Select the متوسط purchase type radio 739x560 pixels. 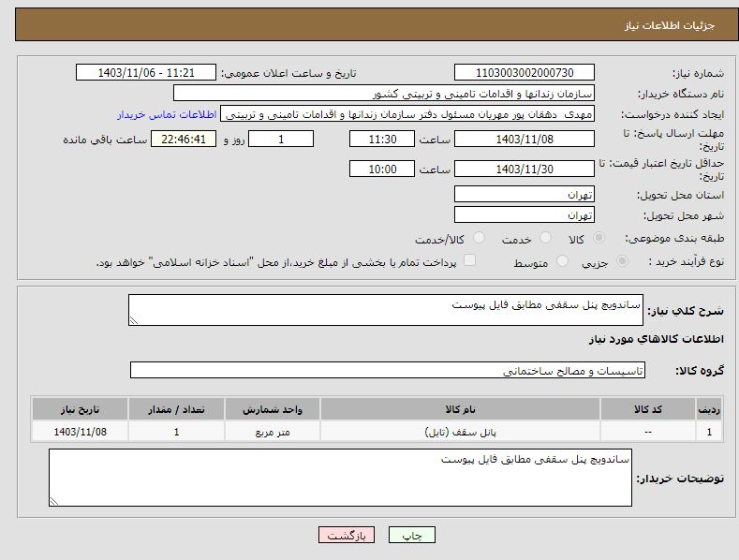click(562, 260)
